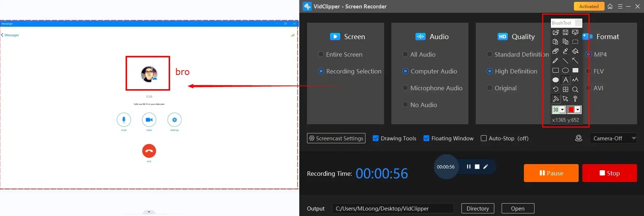Uncheck the Drawing Tools checkbox
644x216 pixels.
pos(376,138)
